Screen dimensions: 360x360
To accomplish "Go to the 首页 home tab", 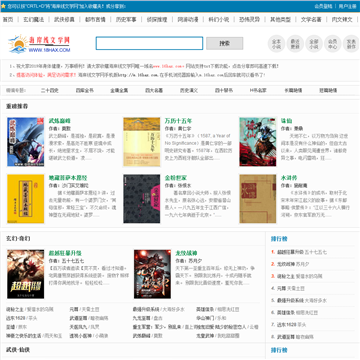I will coord(8,19).
